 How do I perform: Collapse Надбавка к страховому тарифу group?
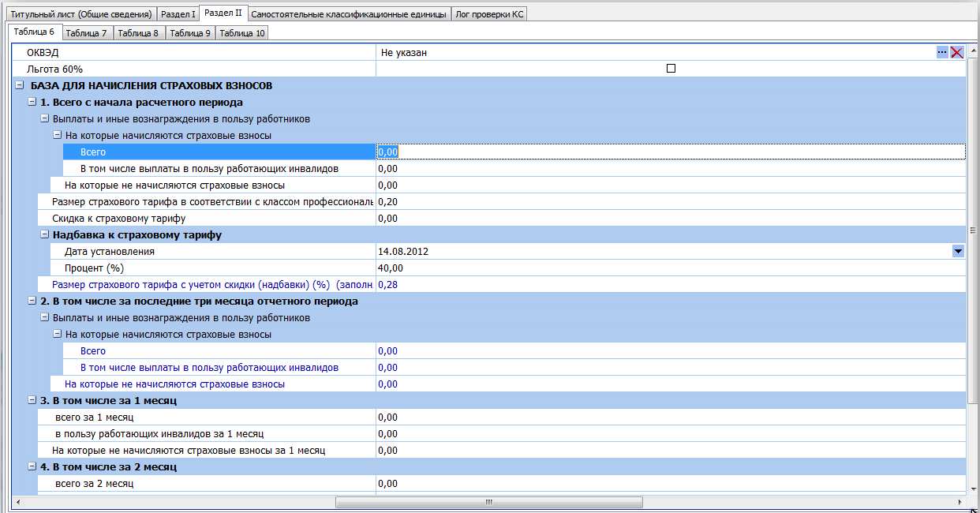point(44,234)
